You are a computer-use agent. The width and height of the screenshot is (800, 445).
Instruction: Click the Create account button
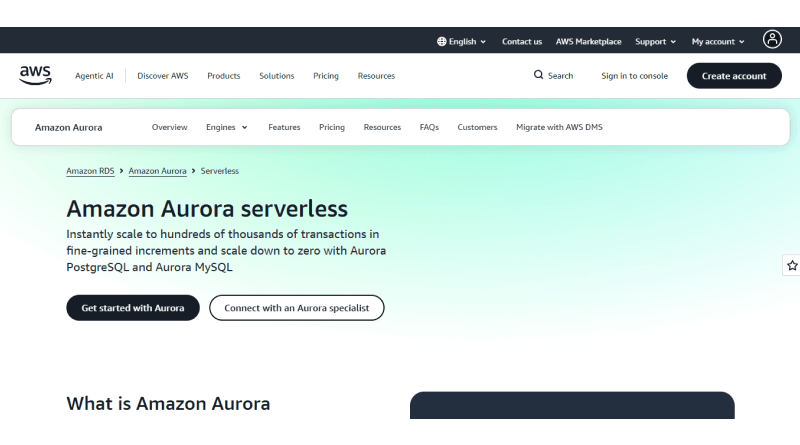(734, 76)
